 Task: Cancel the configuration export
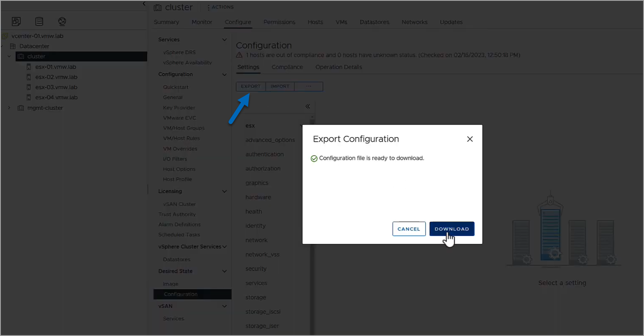click(x=409, y=229)
